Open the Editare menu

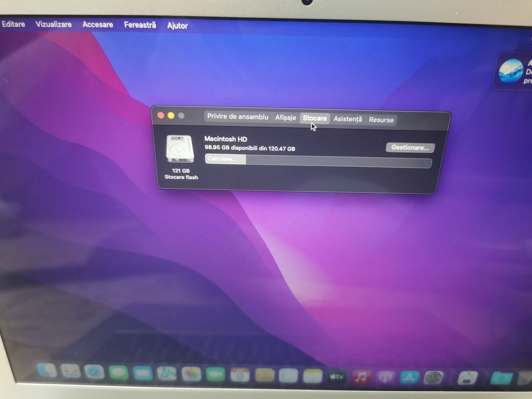click(x=13, y=24)
